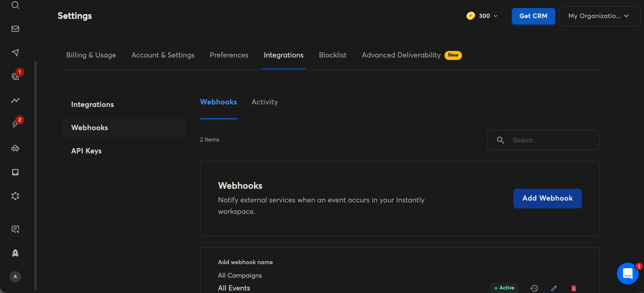Edit the webhook using pencil icon
644x293 pixels.
(x=554, y=288)
